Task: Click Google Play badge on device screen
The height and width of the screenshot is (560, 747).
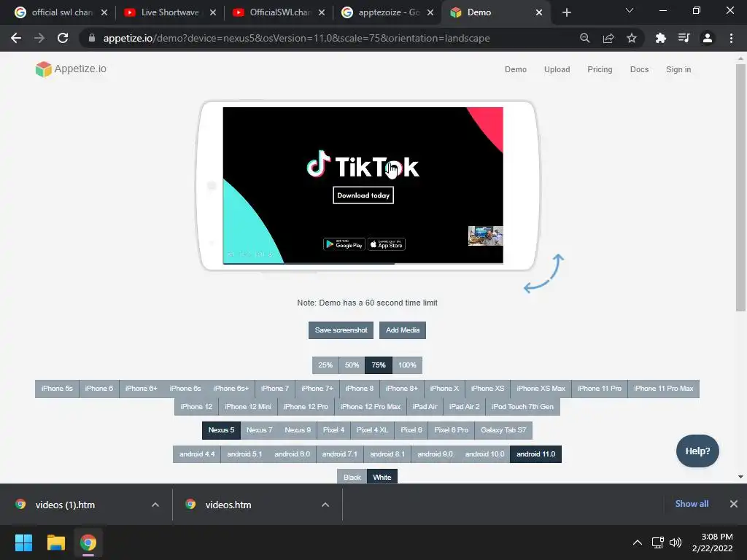Action: click(x=344, y=244)
